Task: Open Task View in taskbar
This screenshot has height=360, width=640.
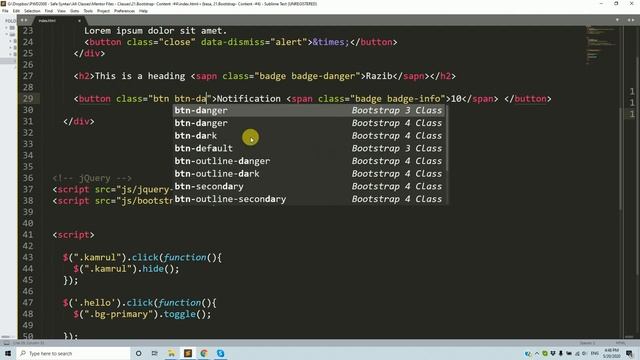Action: tap(155, 353)
